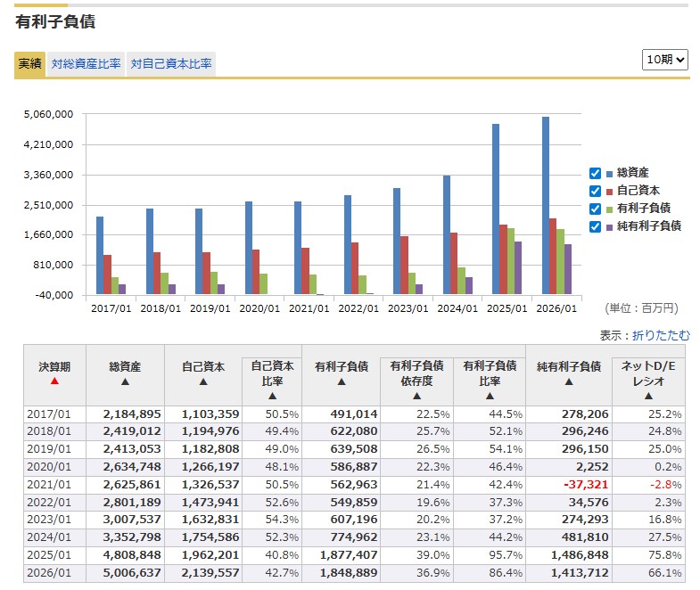Click the 折りたたむ collapse link
Image resolution: width=700 pixels, height=590 pixels.
coord(661,335)
